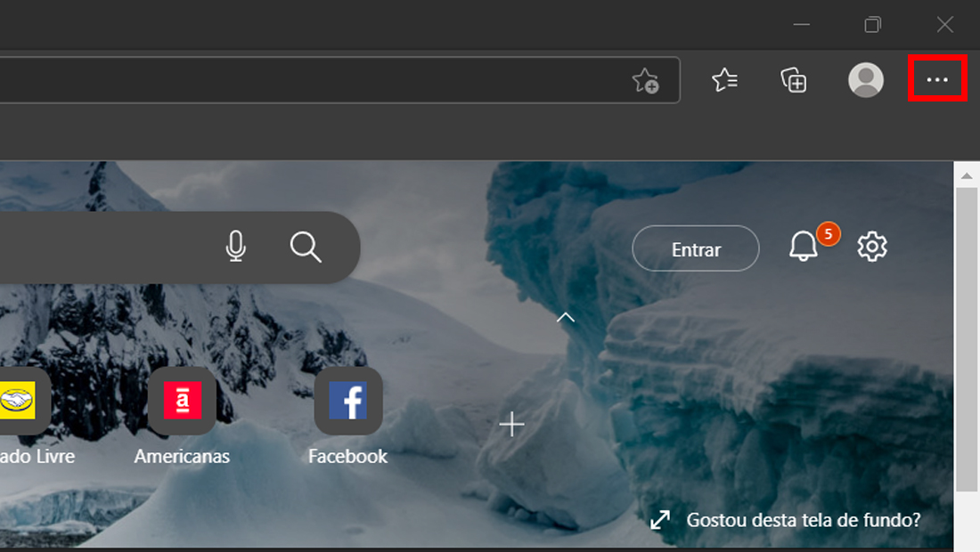Add a new quick link with plus
Screen dimensions: 980x552
(x=512, y=424)
